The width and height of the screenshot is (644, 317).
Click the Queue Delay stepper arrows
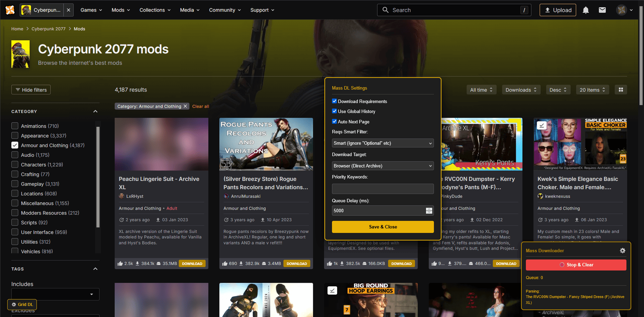click(x=429, y=211)
